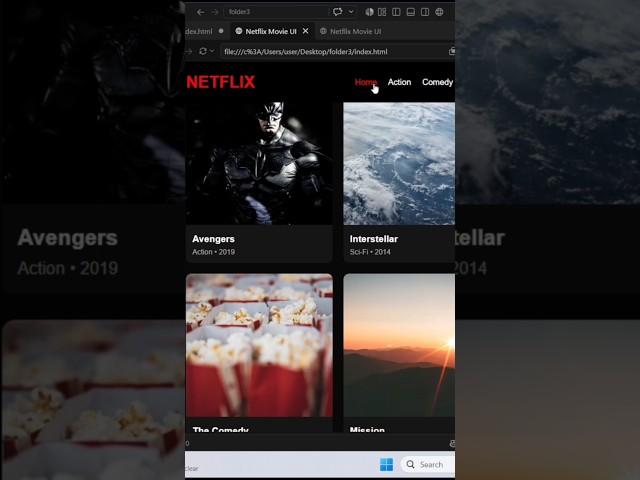Select the Interstellar earth poster
Screen dimensions: 640x480
click(x=399, y=163)
